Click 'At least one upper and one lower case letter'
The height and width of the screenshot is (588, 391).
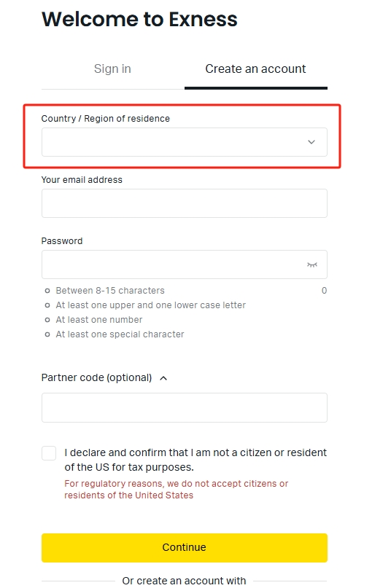pyautogui.click(x=150, y=305)
